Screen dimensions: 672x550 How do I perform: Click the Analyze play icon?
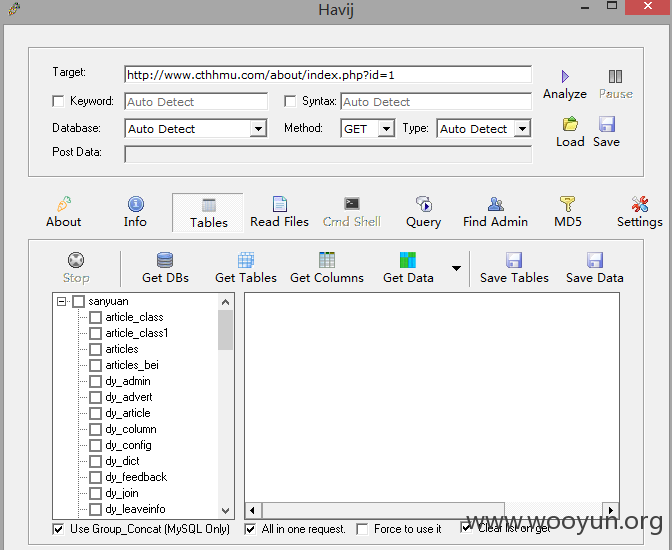pos(565,77)
